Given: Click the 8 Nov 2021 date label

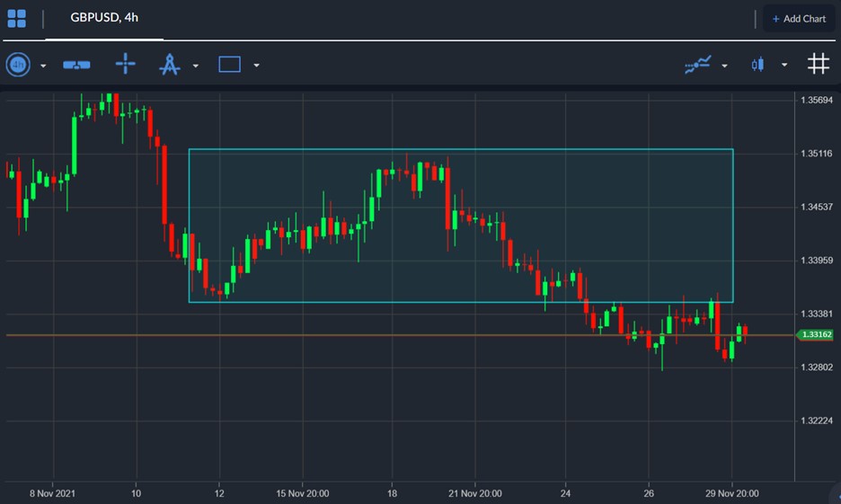Looking at the screenshot, I should pyautogui.click(x=52, y=493).
